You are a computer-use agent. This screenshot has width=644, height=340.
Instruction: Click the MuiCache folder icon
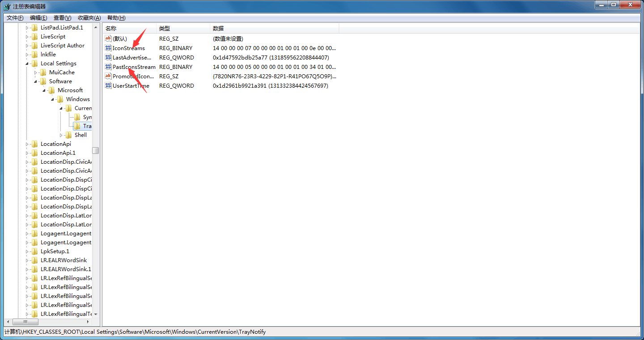click(43, 72)
